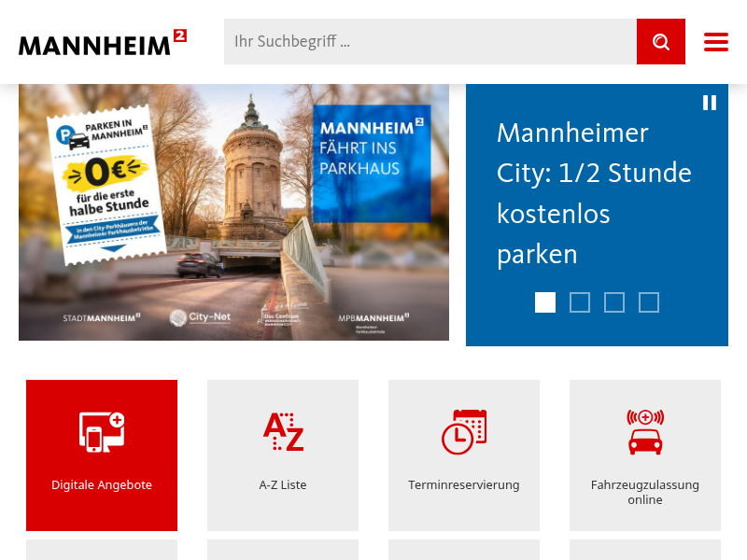Pause the slideshow with pause icon

click(710, 103)
